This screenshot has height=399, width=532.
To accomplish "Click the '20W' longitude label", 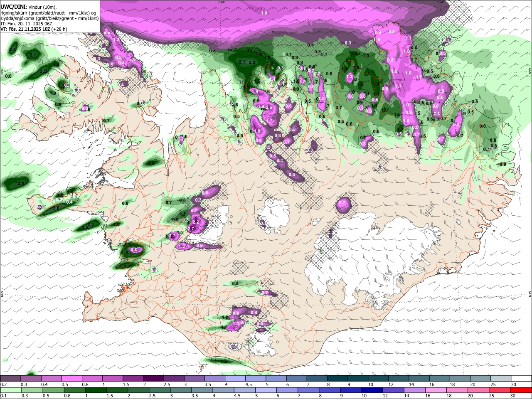I will (221, 2).
